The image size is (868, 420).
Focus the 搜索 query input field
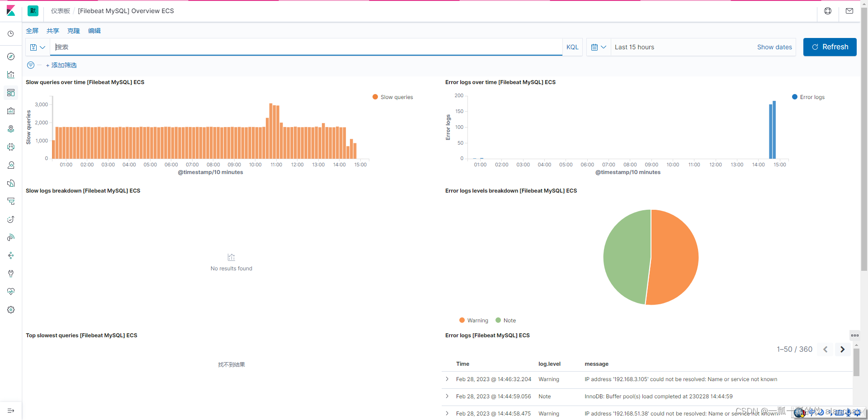point(306,47)
